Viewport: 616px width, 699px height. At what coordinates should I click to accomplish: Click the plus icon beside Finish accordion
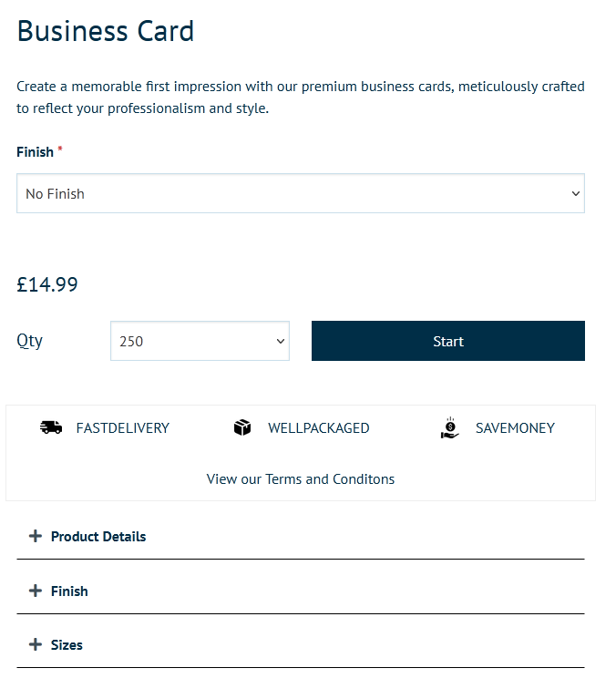pos(36,591)
